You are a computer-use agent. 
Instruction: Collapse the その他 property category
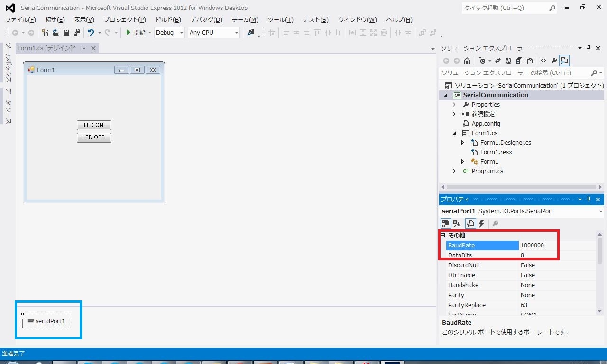click(x=443, y=235)
